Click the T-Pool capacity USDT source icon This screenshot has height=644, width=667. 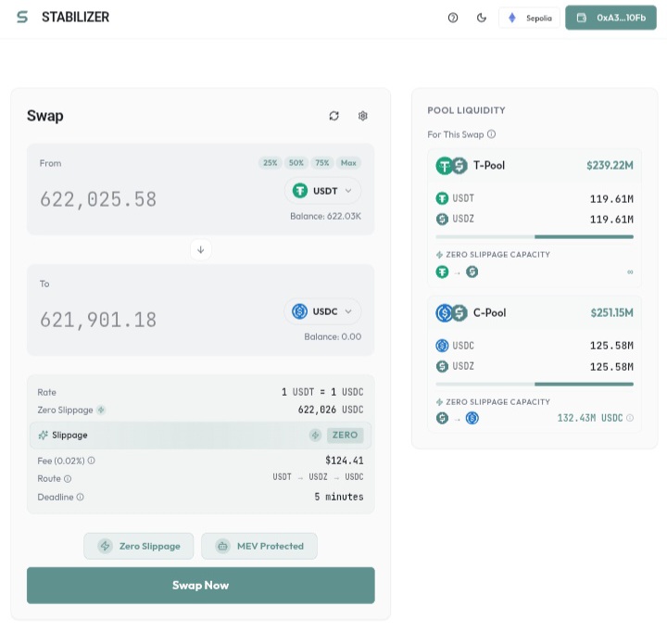point(442,271)
